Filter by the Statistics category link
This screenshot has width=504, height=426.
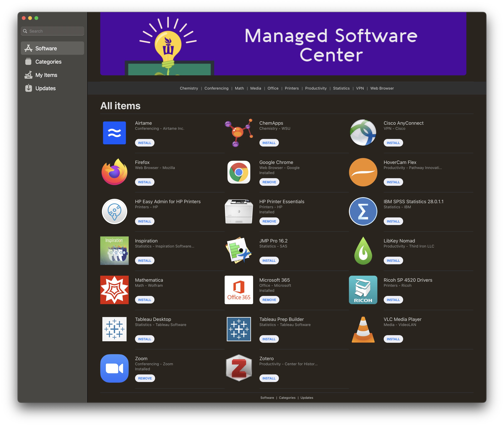(x=341, y=88)
